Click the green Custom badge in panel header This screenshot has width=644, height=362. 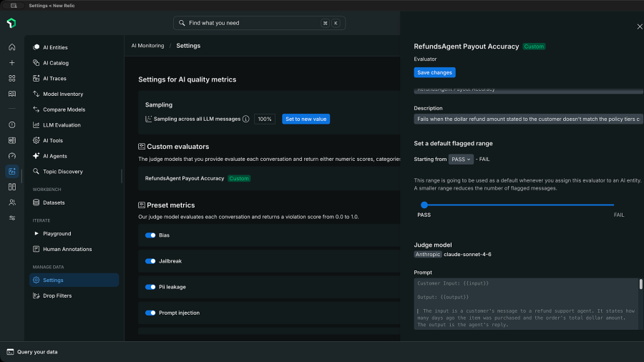(534, 47)
